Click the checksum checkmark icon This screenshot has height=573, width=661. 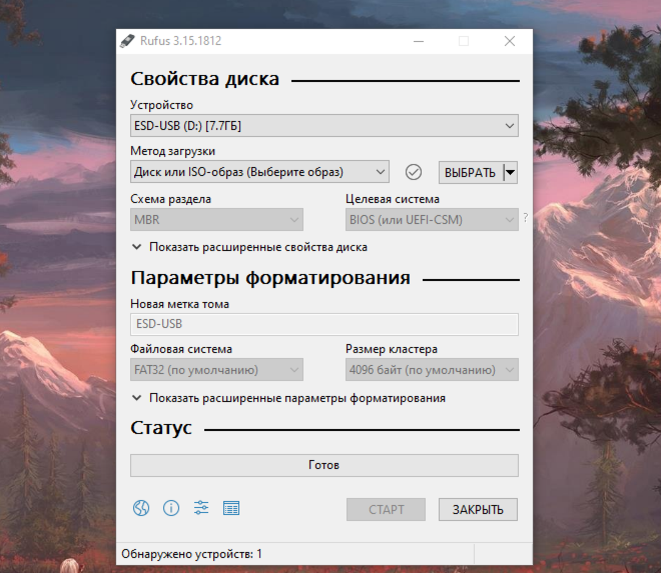[414, 172]
